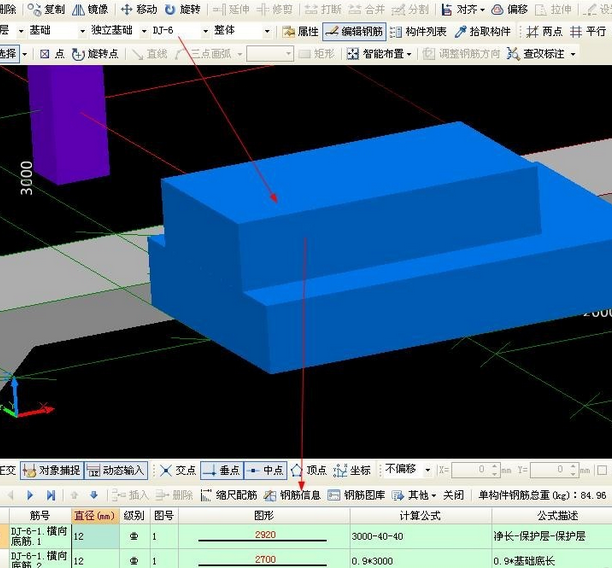Open Check/Modify Annotation (查改标注)
Viewport: 612px width, 568px height.
tap(536, 54)
